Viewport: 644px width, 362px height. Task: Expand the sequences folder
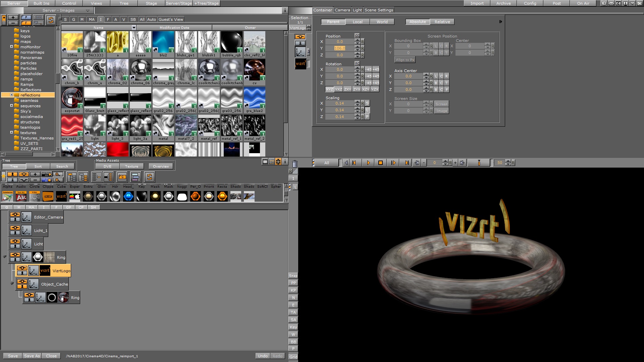[x=11, y=106]
